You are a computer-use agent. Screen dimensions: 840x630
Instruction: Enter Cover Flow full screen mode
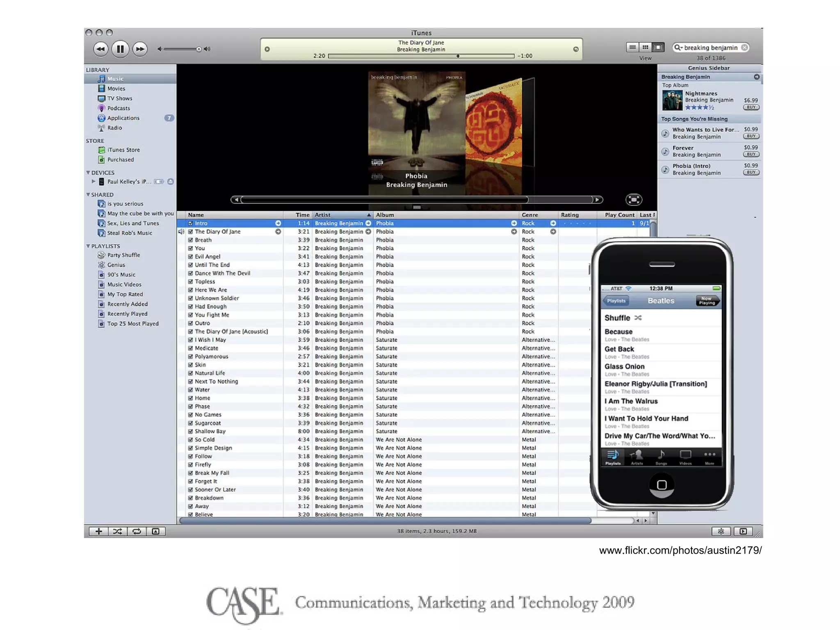tap(634, 200)
